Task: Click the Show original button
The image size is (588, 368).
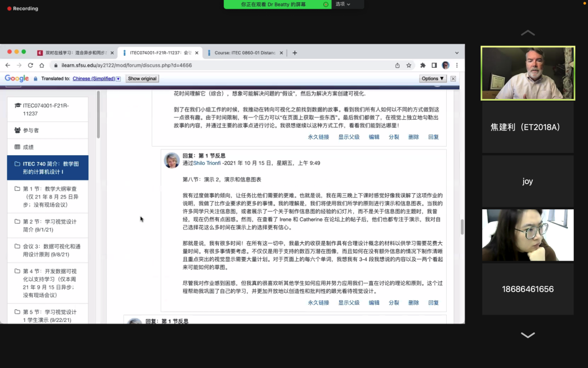Action: tap(142, 78)
